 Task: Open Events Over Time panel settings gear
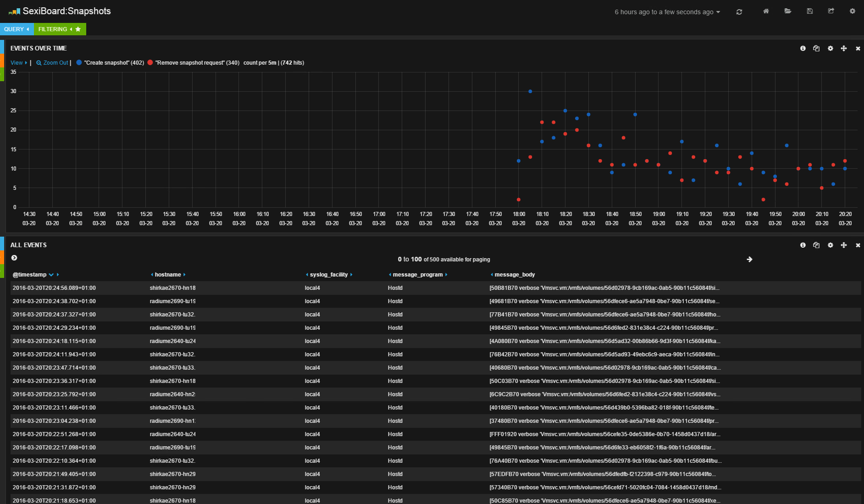[x=831, y=48]
